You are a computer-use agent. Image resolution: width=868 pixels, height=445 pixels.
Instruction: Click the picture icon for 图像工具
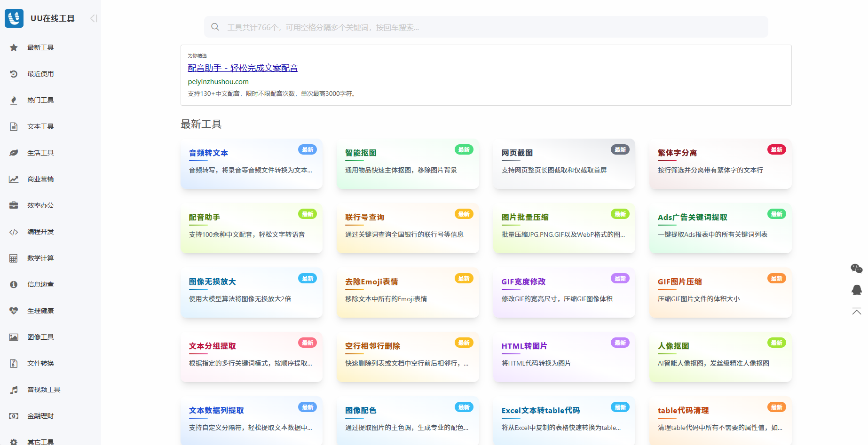click(14, 337)
